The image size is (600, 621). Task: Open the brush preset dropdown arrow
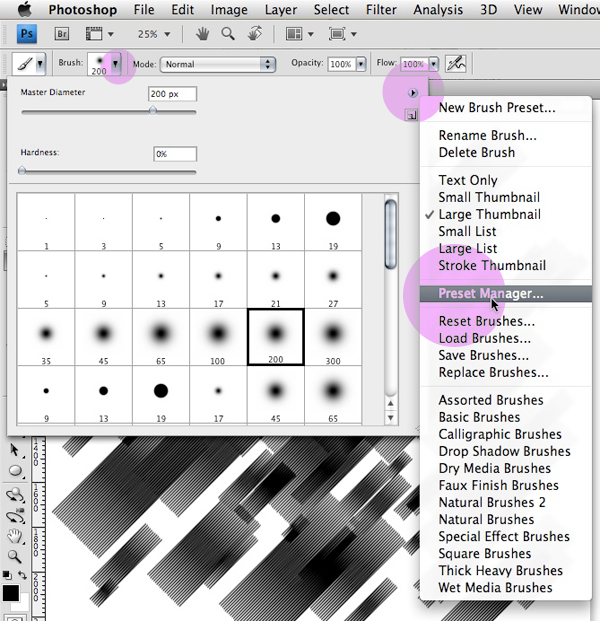point(115,63)
